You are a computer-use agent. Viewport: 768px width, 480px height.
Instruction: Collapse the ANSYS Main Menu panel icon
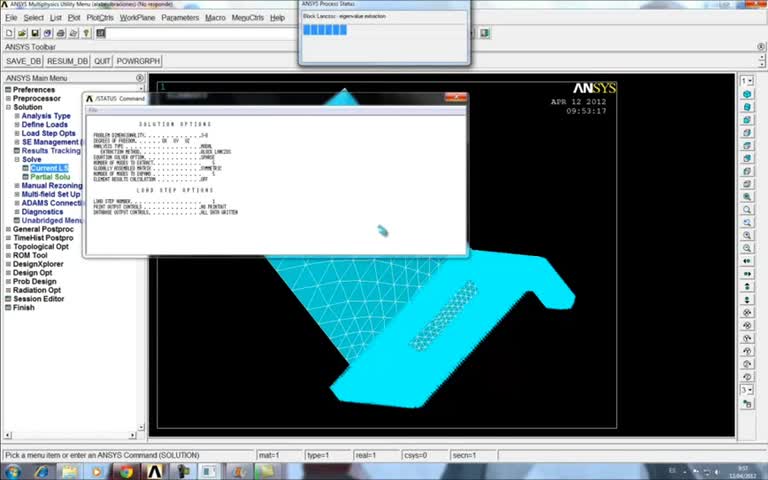click(x=140, y=78)
